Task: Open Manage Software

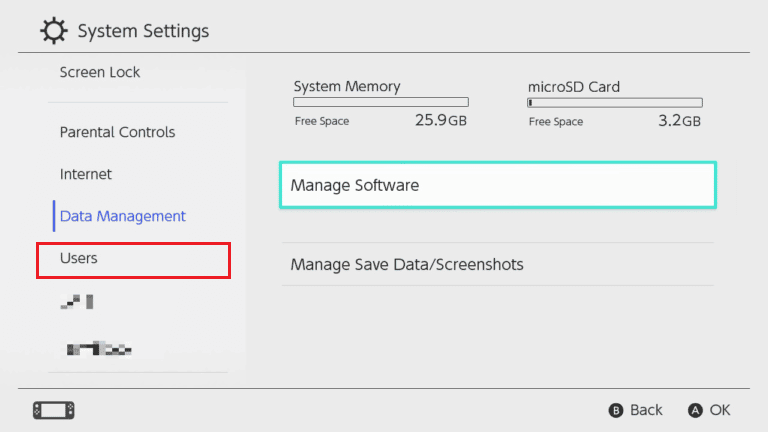Action: click(x=497, y=185)
